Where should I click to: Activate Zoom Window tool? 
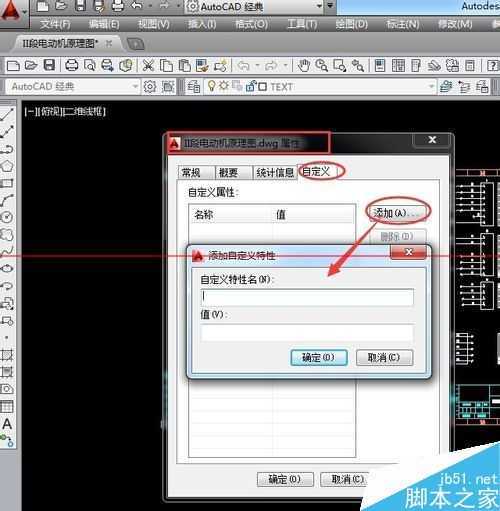pyautogui.click(x=340, y=65)
